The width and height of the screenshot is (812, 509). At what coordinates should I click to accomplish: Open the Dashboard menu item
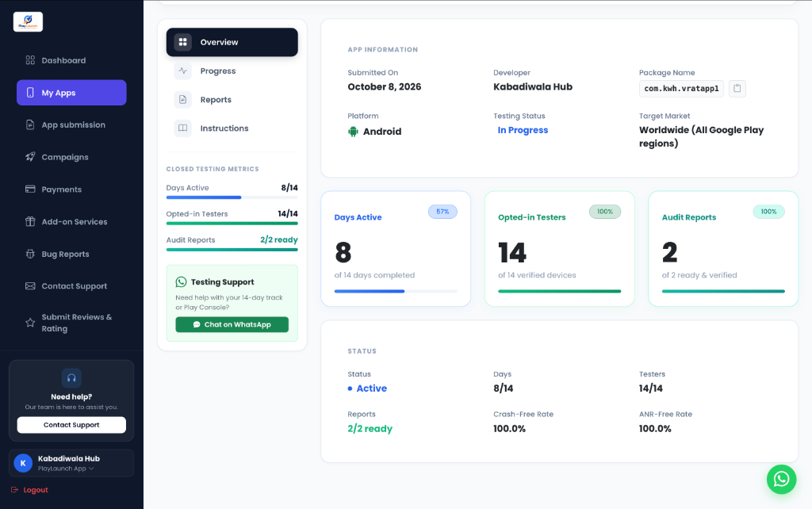pos(71,60)
